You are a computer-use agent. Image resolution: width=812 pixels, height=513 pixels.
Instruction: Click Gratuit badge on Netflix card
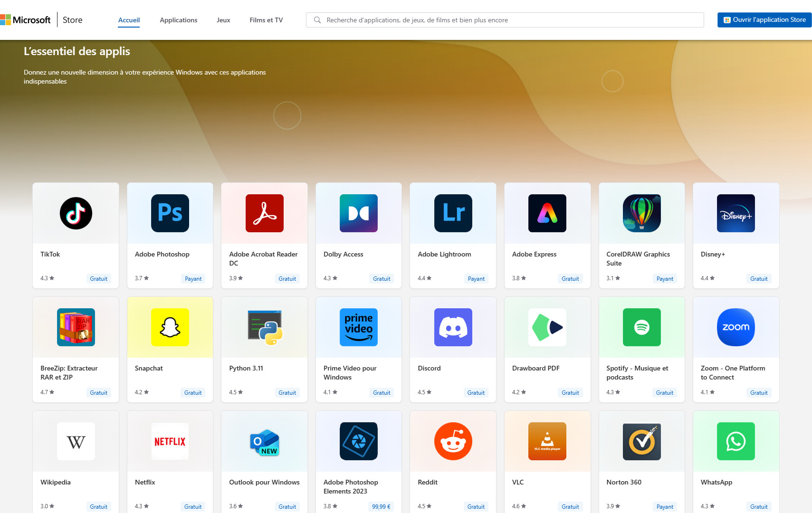pyautogui.click(x=193, y=507)
